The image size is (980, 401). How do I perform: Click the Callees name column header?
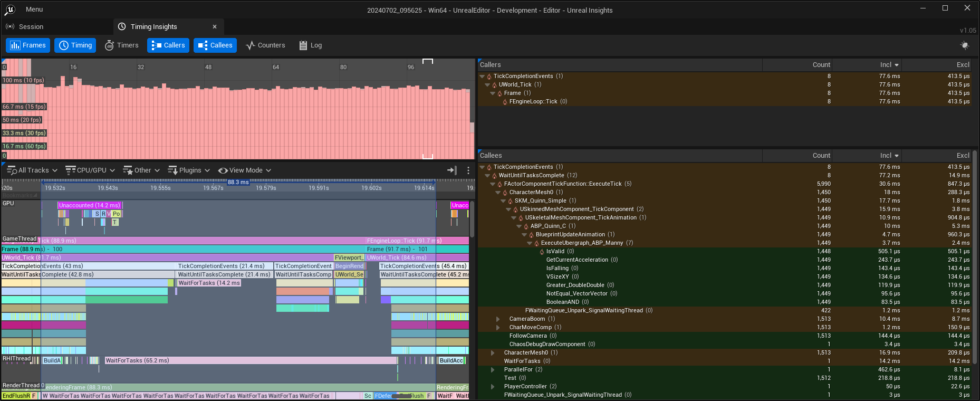(x=620, y=156)
